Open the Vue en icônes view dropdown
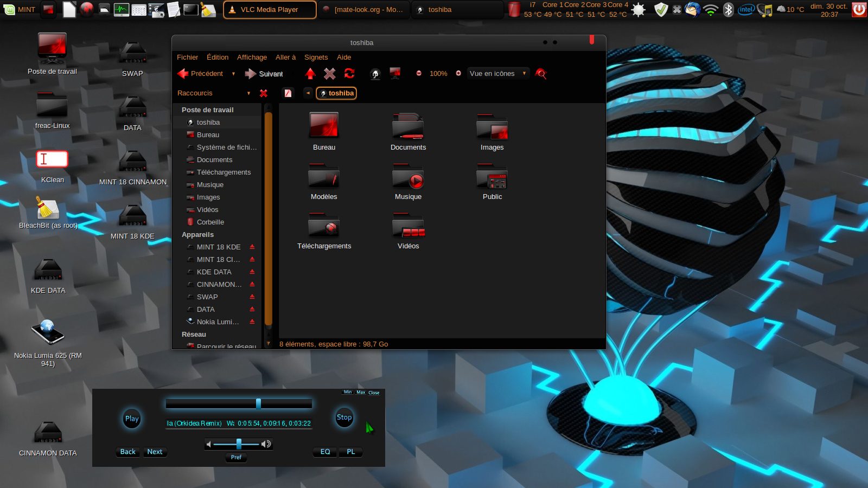This screenshot has width=868, height=488. point(498,73)
